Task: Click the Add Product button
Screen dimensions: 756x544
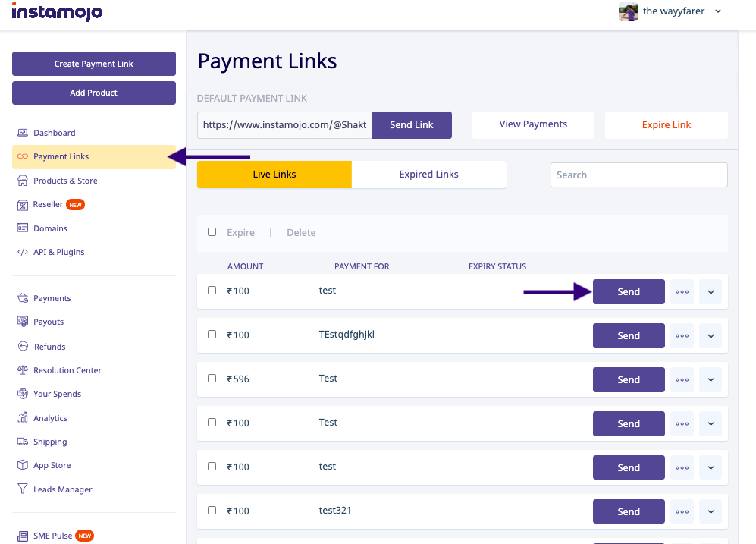Action: coord(94,93)
